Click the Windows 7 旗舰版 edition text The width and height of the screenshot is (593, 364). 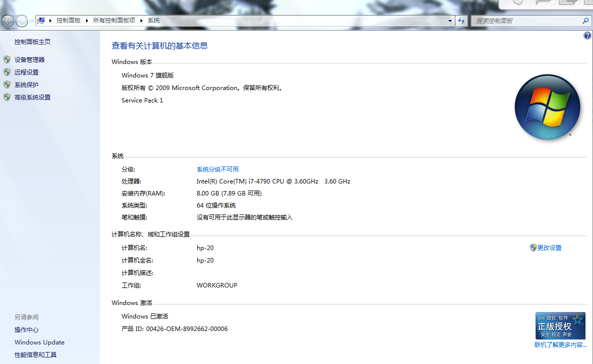[148, 75]
